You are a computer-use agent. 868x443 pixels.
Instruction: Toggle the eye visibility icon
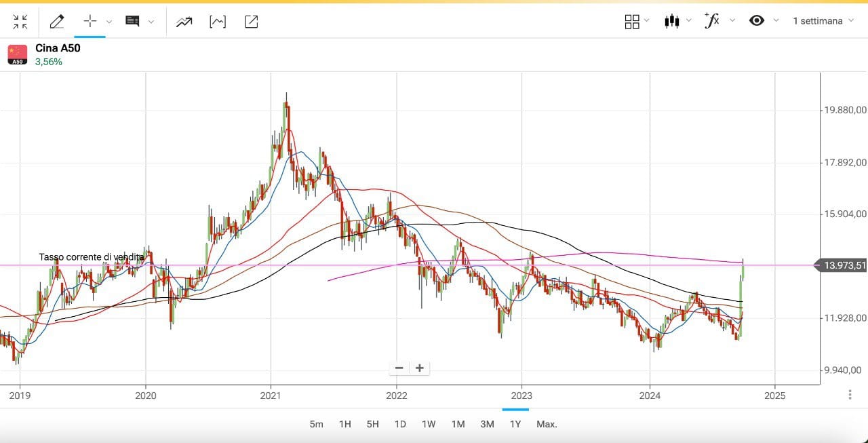tap(757, 20)
